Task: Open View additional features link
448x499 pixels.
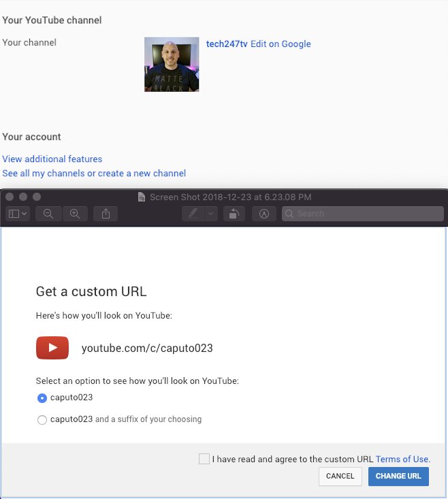Action: 52,159
